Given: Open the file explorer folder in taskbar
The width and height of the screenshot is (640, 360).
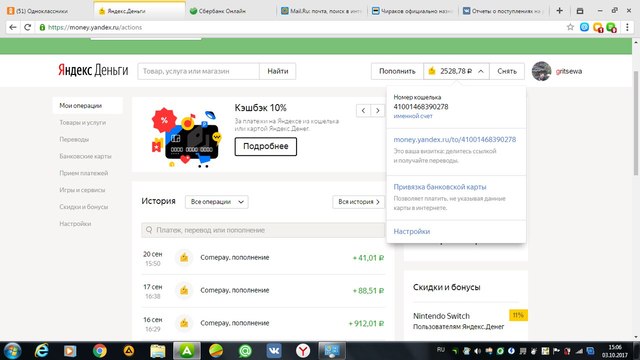Looking at the screenshot, I should (158, 351).
